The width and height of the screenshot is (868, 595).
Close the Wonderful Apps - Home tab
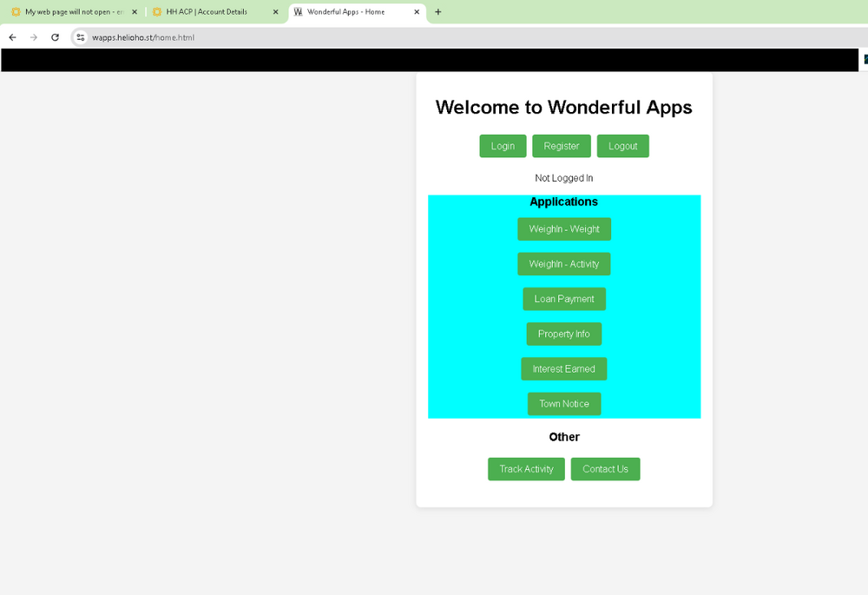(417, 12)
